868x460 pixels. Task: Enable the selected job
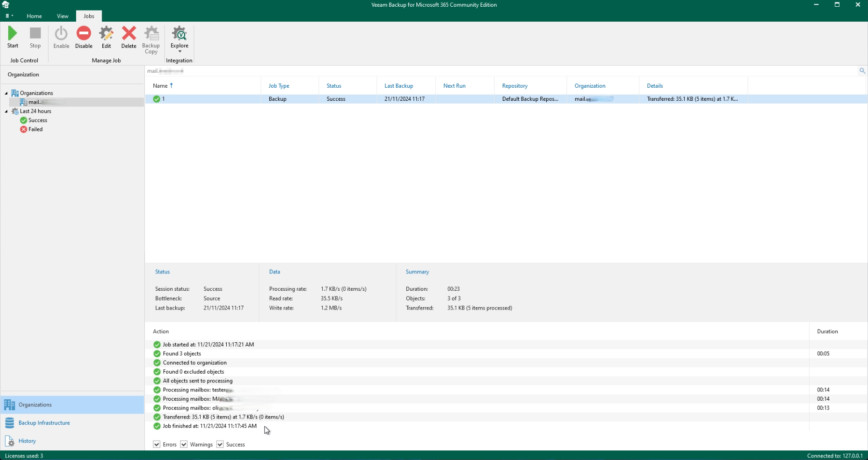click(61, 37)
